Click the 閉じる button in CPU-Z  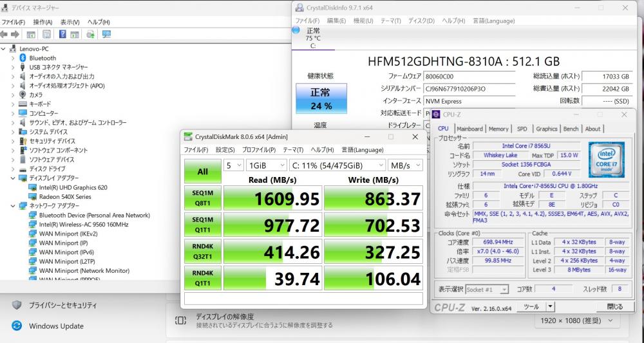pyautogui.click(x=614, y=307)
